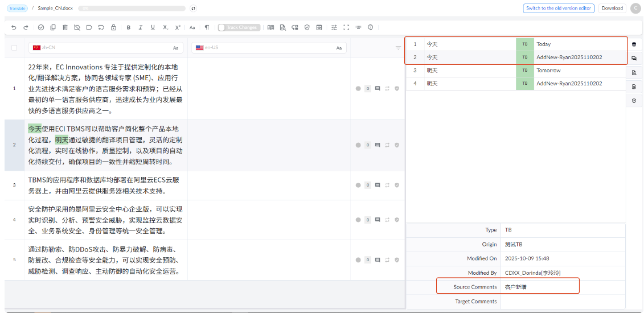The width and height of the screenshot is (644, 313).
Task: Open the comments panel tab
Action: (x=634, y=58)
